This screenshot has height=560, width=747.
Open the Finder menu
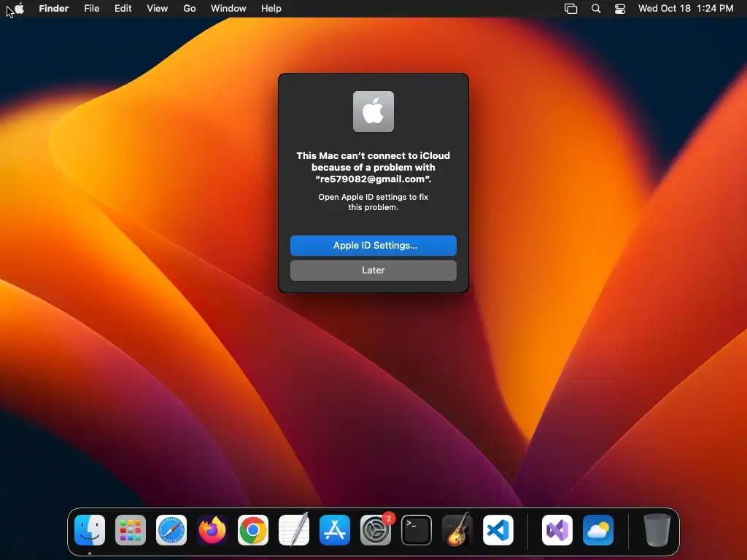click(54, 9)
